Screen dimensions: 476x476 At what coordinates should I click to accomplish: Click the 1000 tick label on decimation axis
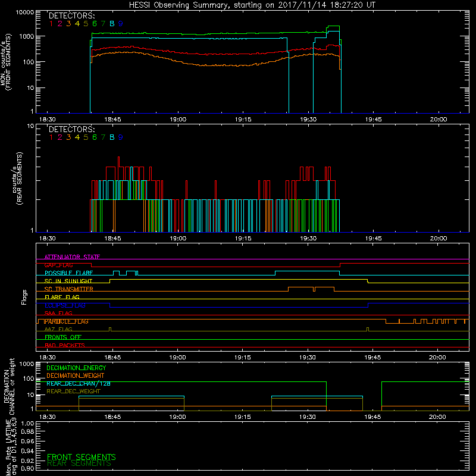point(27,364)
